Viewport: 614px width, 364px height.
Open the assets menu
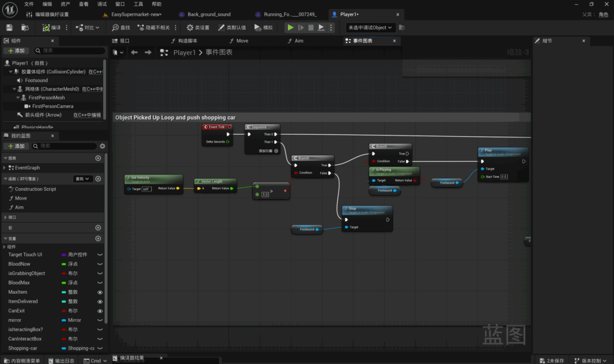[x=65, y=4]
